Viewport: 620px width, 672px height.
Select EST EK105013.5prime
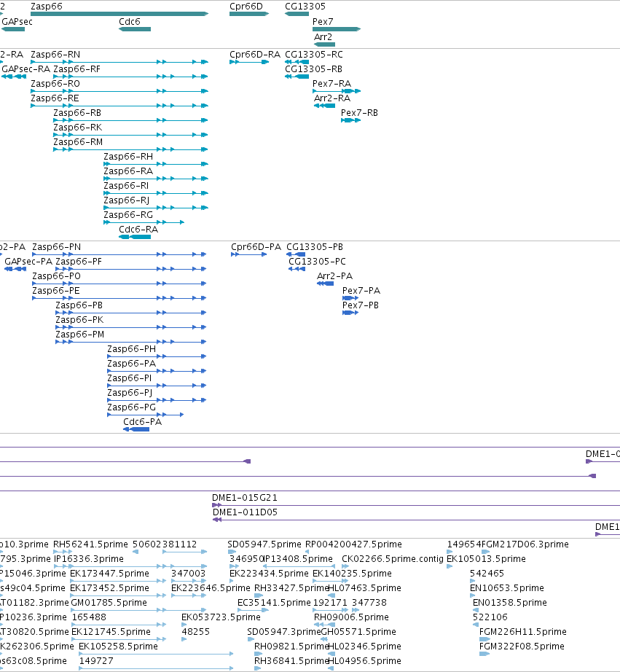point(486,559)
